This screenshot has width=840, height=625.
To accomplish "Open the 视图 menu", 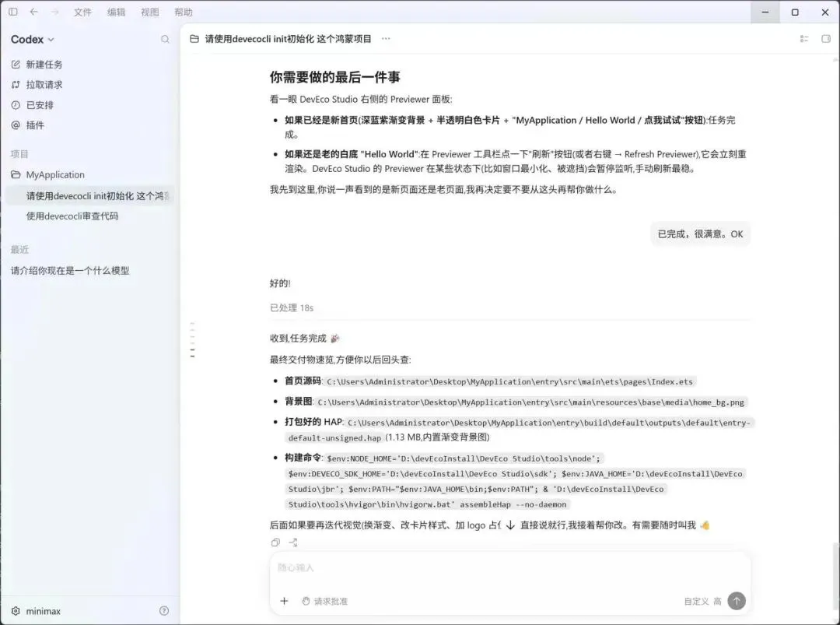I will [x=150, y=12].
